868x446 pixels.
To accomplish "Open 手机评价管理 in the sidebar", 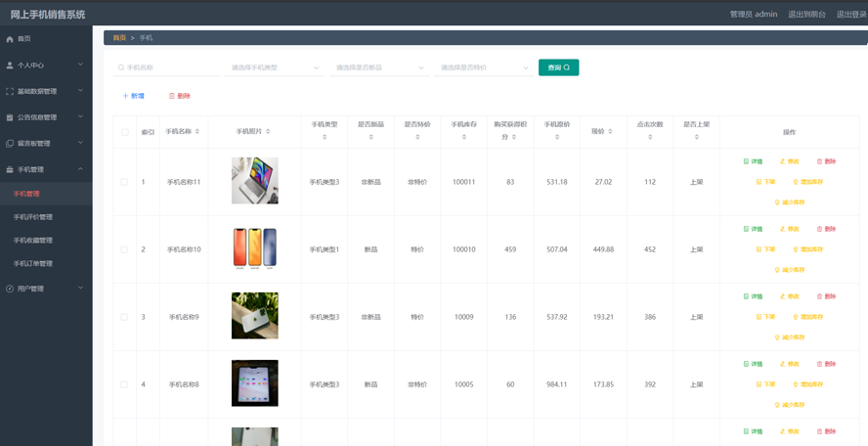I will 33,217.
